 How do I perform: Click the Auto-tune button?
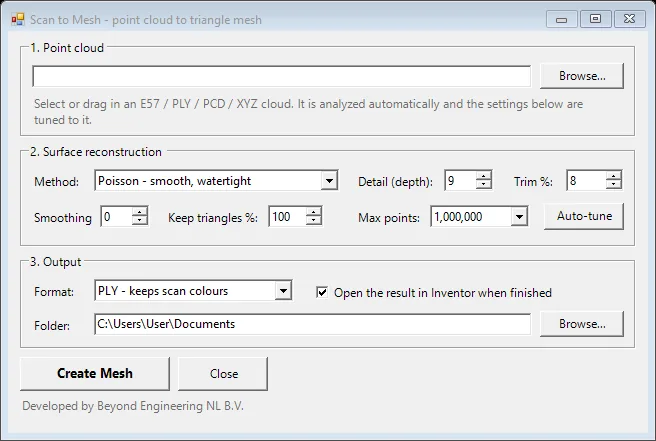coord(584,216)
